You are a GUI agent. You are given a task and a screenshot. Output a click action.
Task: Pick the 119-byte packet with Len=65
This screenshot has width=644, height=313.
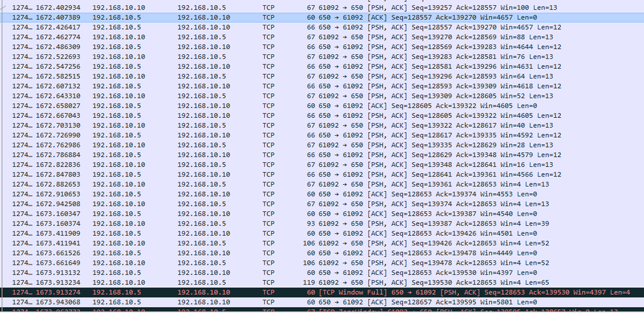point(322,283)
